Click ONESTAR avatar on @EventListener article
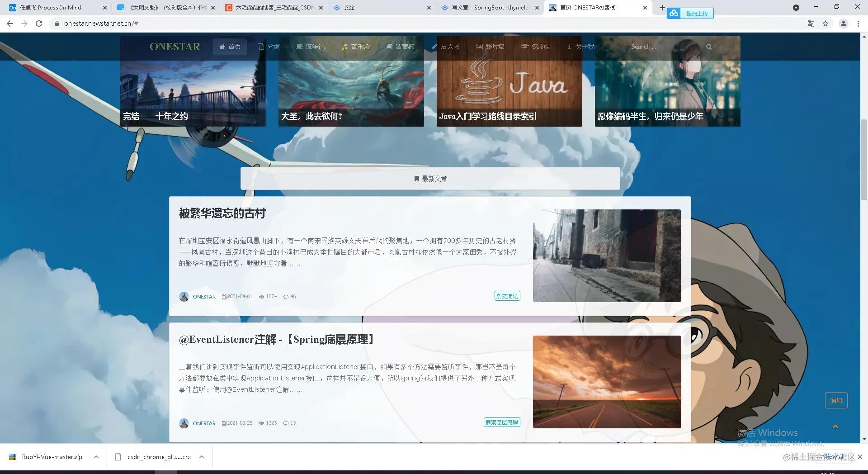The image size is (868, 474). pyautogui.click(x=184, y=423)
